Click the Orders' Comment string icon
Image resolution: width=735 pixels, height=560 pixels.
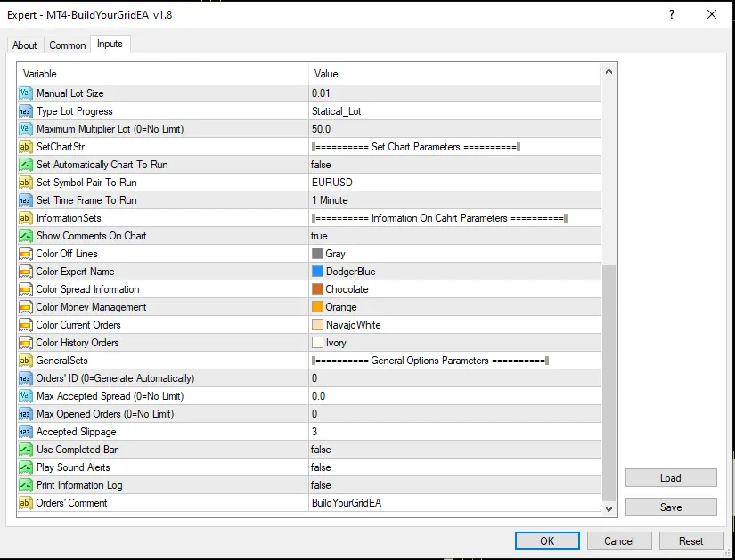[x=25, y=503]
